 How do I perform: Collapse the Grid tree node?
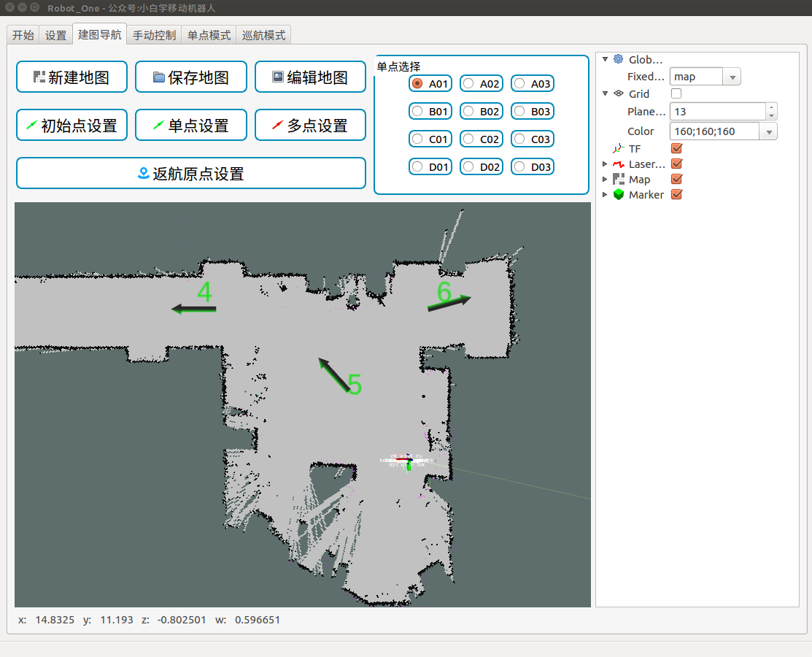pyautogui.click(x=605, y=93)
